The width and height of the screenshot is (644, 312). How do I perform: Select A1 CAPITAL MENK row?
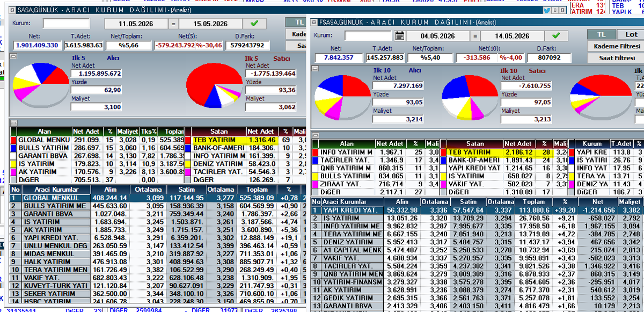(478, 250)
